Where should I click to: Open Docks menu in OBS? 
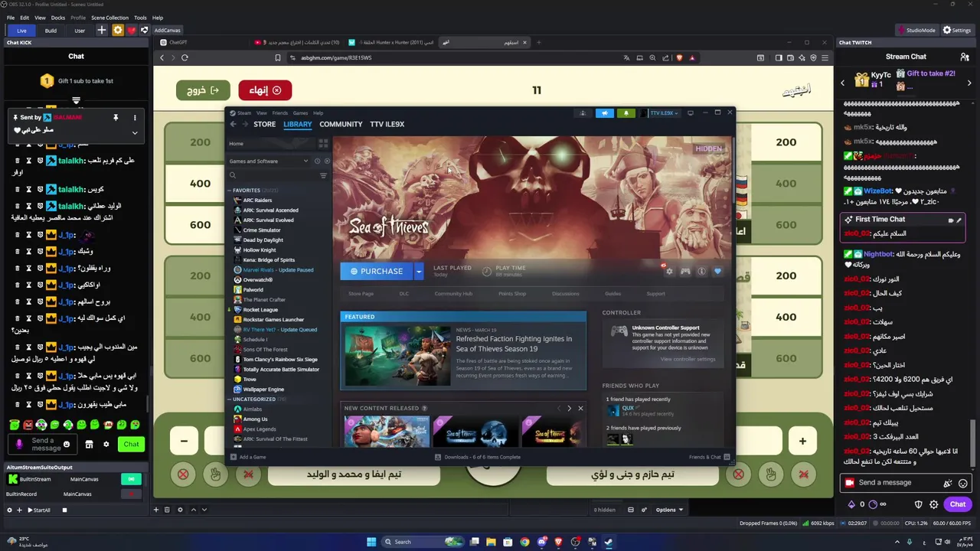(x=58, y=18)
